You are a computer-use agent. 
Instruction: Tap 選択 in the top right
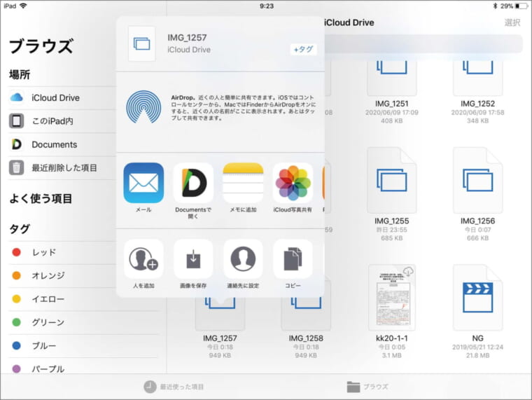tap(512, 22)
